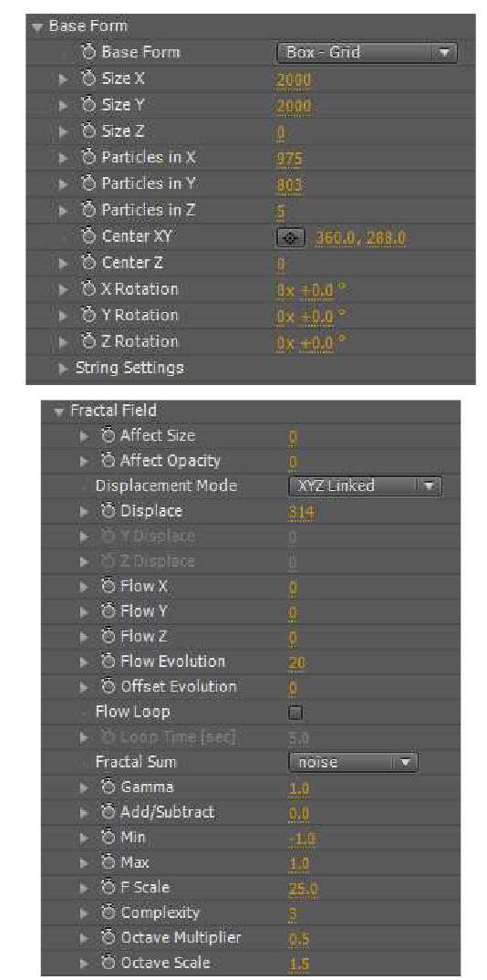This screenshot has width=487, height=980.
Task: Collapse the Base Form section triangle
Action: [x=36, y=26]
